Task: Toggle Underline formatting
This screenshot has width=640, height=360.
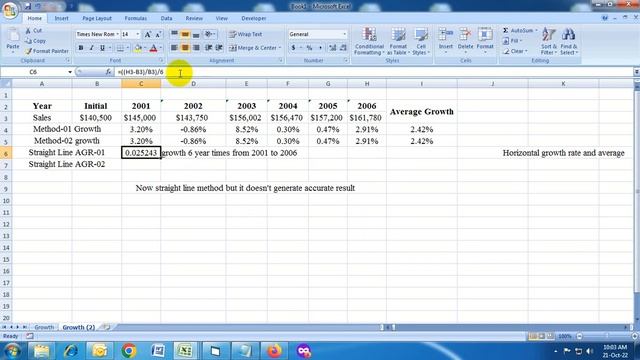Action: tap(102, 48)
